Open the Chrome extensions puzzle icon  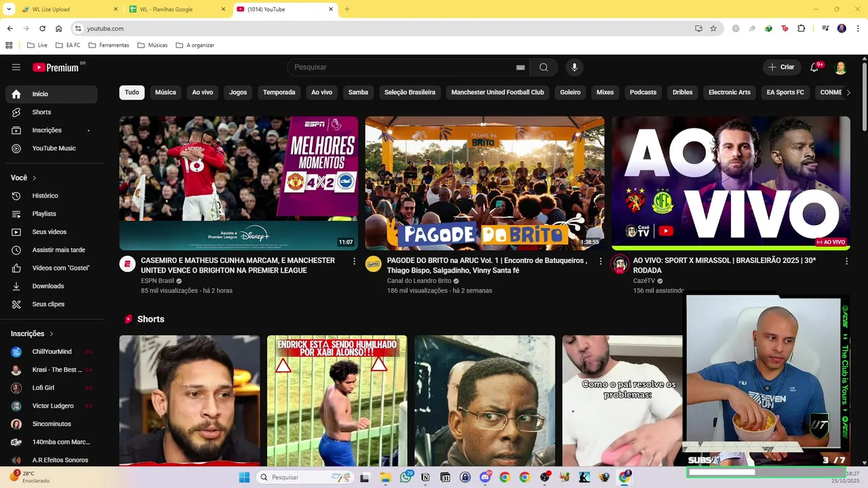[801, 28]
